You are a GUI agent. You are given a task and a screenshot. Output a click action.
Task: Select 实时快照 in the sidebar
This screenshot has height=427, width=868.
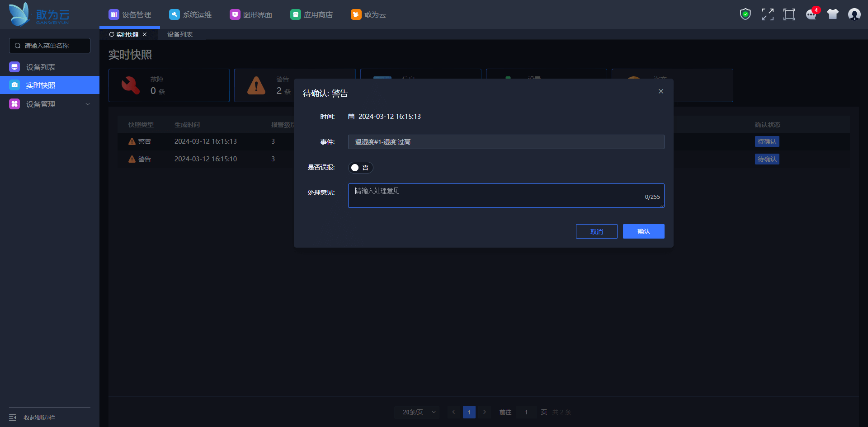pos(50,85)
